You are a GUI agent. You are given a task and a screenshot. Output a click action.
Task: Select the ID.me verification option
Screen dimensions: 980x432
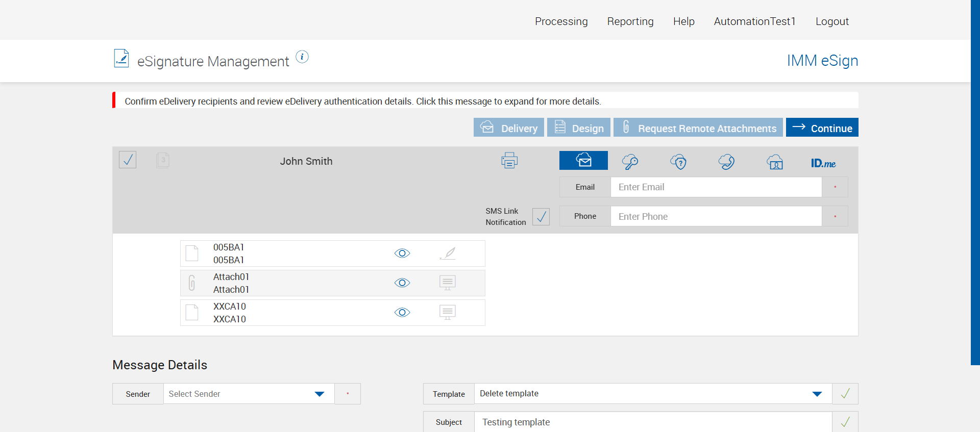823,163
